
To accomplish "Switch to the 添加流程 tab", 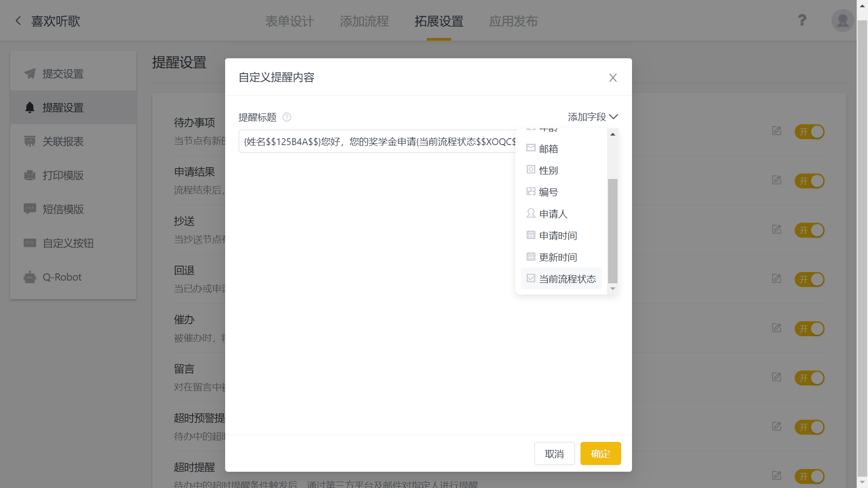I will (x=364, y=21).
